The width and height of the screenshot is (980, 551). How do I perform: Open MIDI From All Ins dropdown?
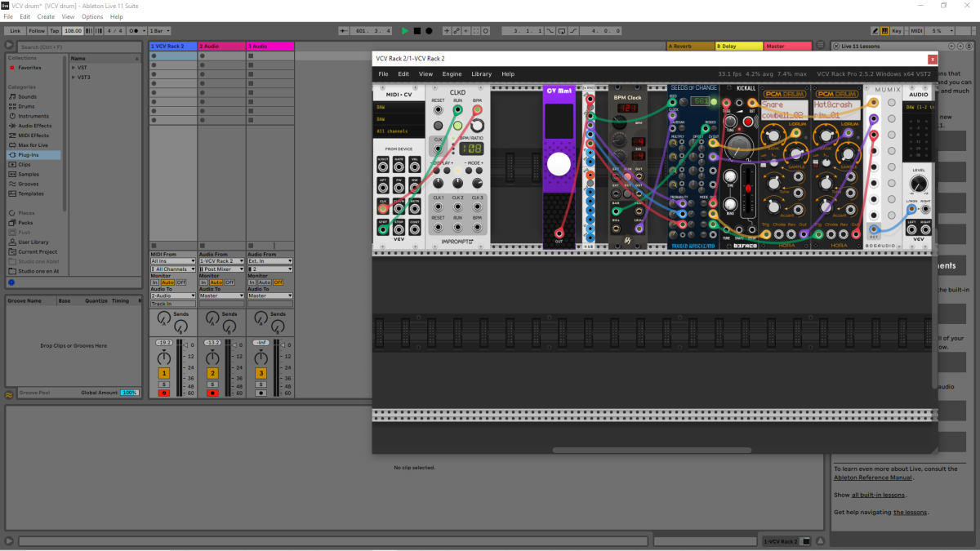(x=173, y=261)
